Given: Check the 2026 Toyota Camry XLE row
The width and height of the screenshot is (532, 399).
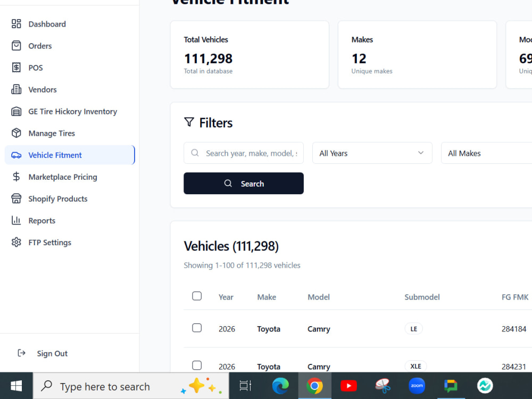Looking at the screenshot, I should (197, 365).
